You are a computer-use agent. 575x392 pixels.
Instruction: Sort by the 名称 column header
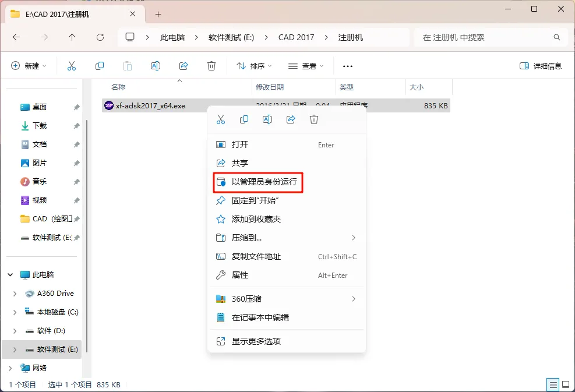click(x=118, y=87)
